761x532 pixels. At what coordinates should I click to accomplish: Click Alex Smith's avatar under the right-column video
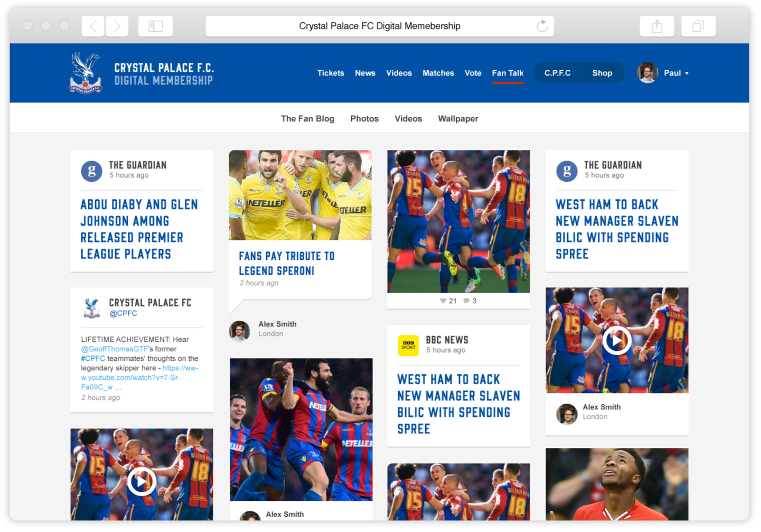(567, 414)
